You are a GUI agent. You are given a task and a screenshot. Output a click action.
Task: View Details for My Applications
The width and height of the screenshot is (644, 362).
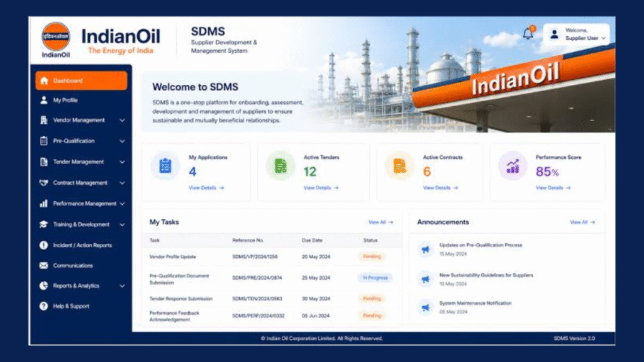click(x=206, y=187)
